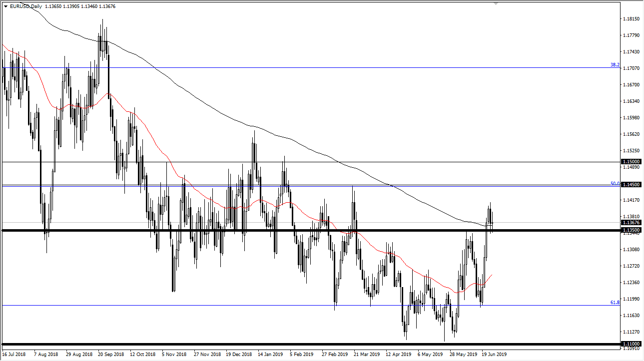This screenshot has height=361, width=644.
Task: Click the 1.11630 price axis value
Action: point(632,315)
